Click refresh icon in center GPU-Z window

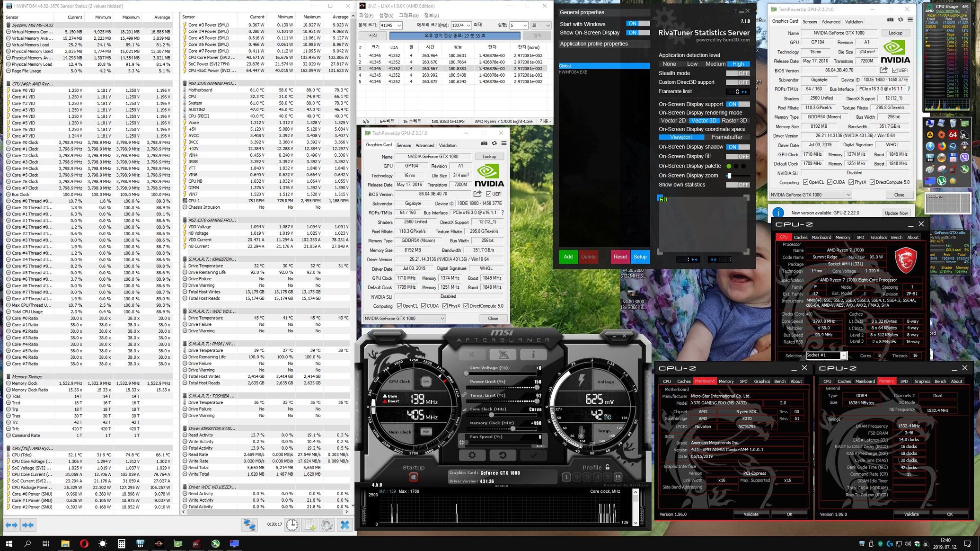[494, 143]
